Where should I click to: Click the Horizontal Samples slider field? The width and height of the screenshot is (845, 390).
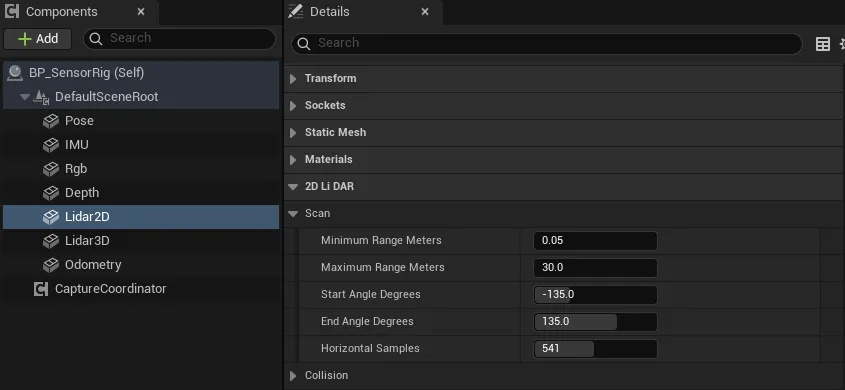coord(595,349)
